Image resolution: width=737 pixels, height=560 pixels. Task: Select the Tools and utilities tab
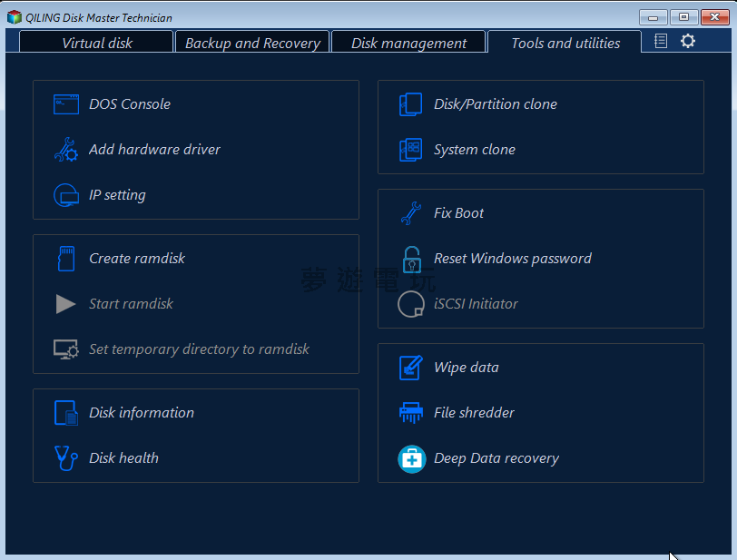point(565,43)
